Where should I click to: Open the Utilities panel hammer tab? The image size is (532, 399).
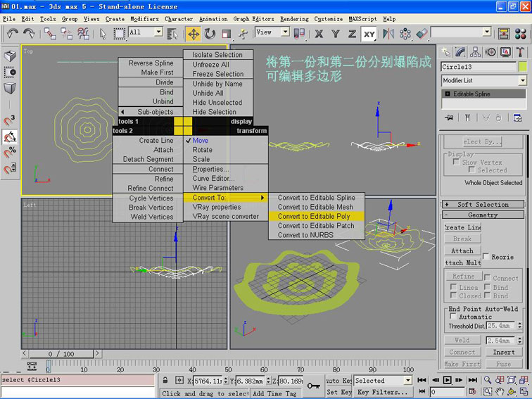tap(520, 52)
